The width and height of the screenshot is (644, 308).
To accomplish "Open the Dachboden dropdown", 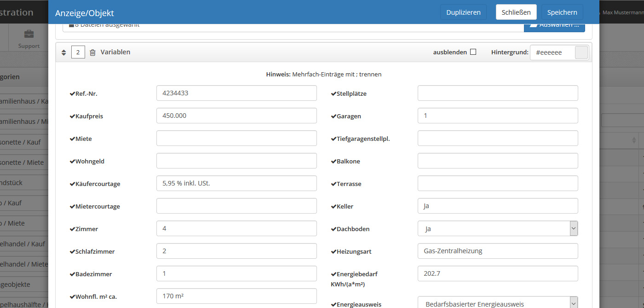I will coord(498,229).
